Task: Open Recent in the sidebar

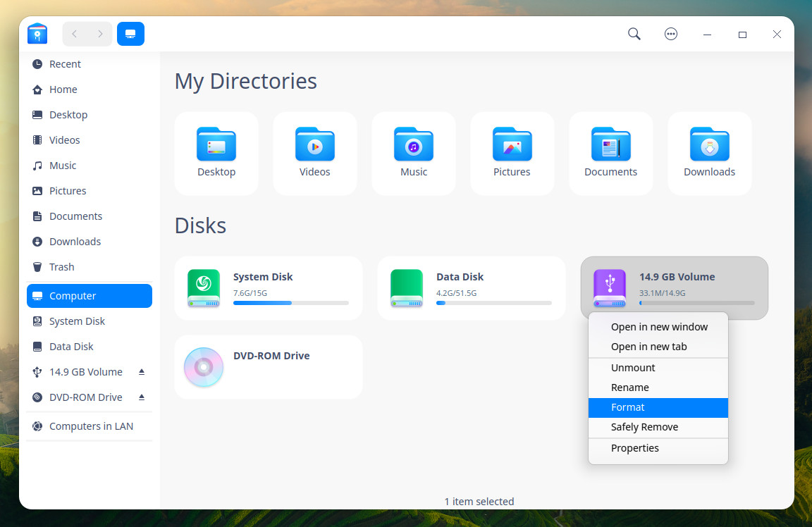Action: pyautogui.click(x=89, y=64)
